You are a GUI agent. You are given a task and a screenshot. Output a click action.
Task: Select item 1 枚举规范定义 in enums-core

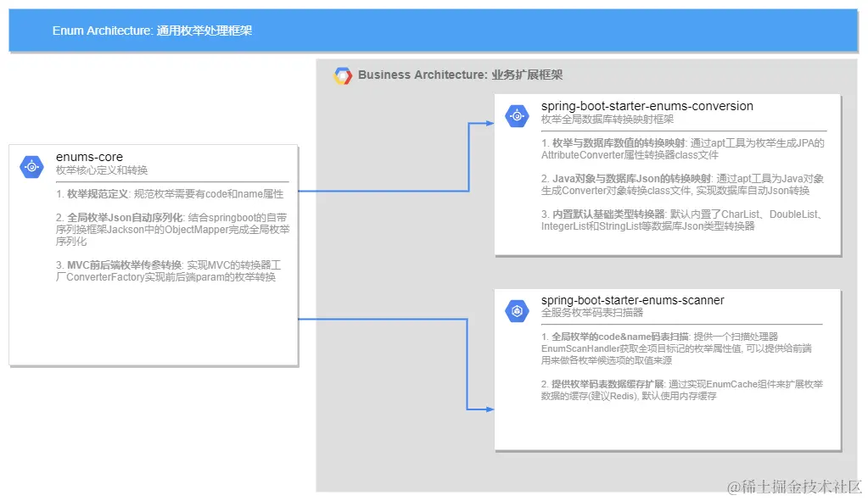tap(170, 194)
